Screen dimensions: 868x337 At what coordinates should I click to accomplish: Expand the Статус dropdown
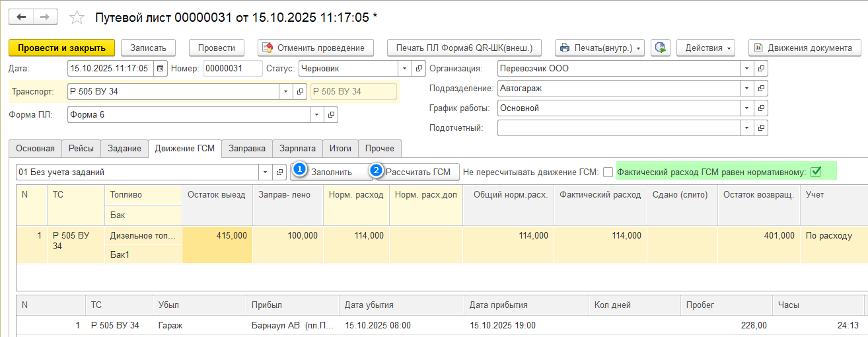tap(404, 68)
